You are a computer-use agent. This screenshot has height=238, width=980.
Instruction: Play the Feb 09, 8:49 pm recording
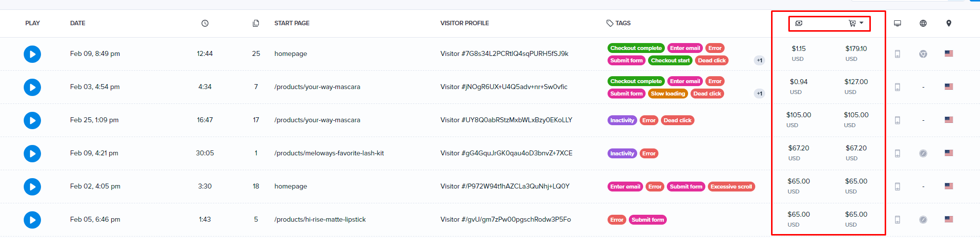pyautogui.click(x=32, y=54)
